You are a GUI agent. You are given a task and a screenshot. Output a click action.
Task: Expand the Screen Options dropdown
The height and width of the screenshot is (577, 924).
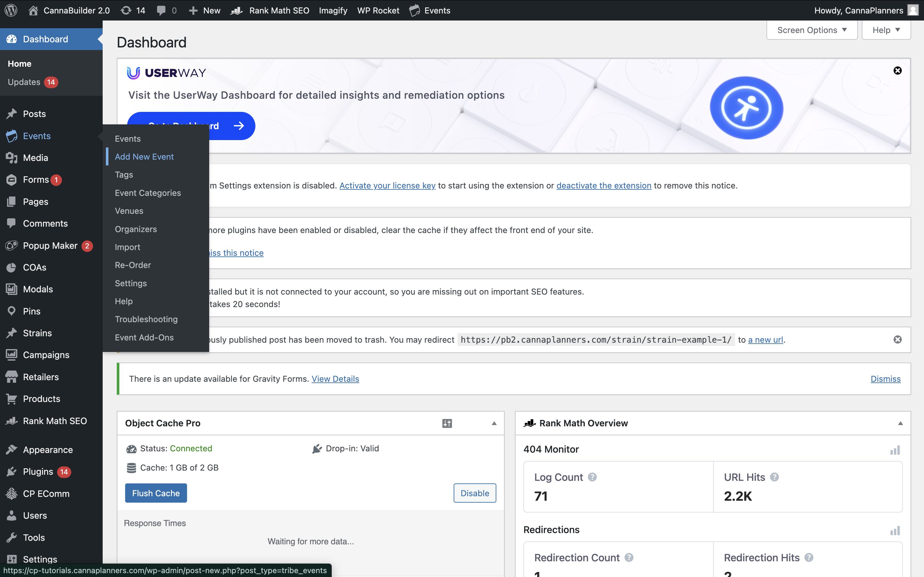click(x=812, y=30)
